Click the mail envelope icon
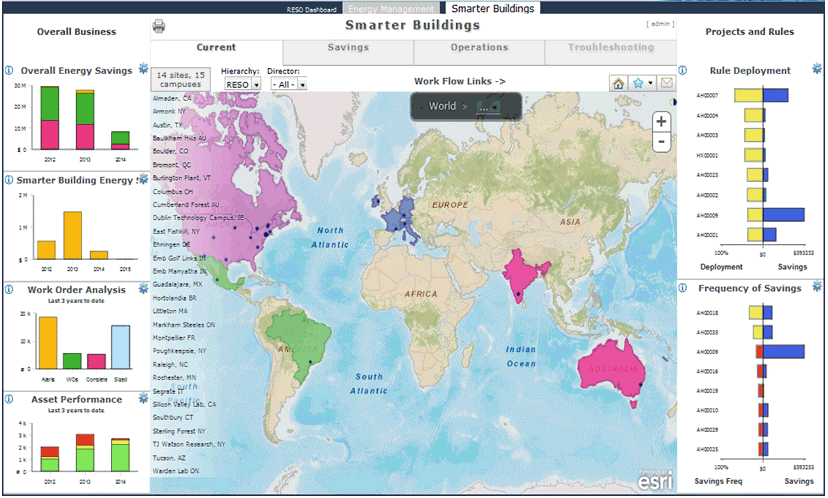Viewport: 828px width, 498px height. 667,83
